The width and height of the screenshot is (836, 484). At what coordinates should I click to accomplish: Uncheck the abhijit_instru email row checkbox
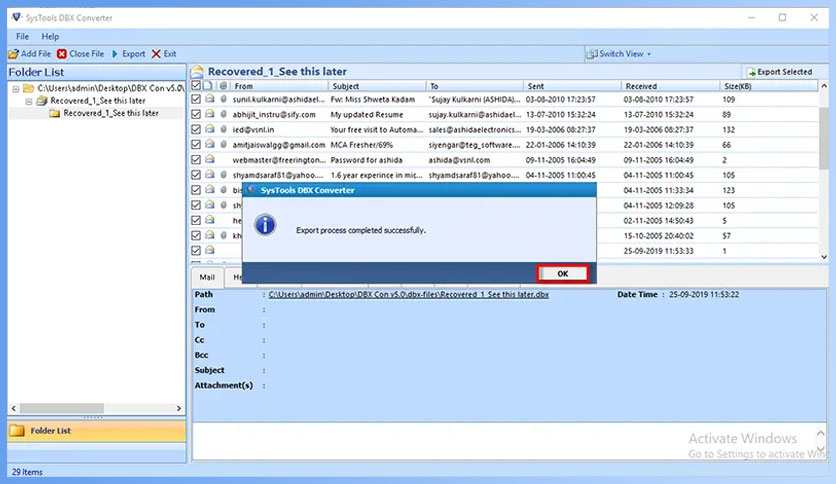coord(196,114)
